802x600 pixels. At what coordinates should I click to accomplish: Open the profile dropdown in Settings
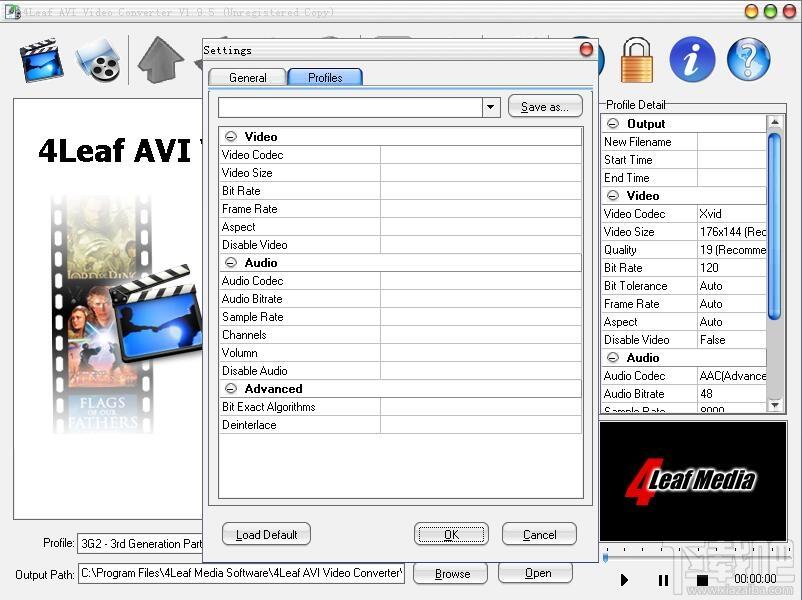(x=491, y=107)
